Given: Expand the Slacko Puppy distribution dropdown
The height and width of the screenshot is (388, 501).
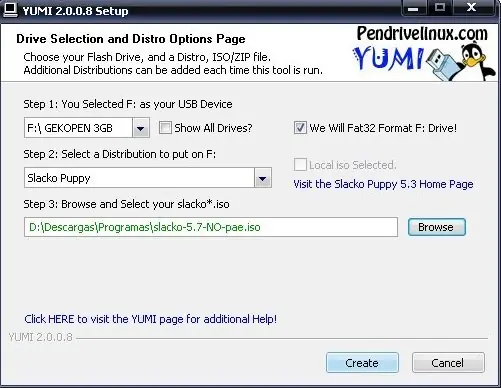Looking at the screenshot, I should pos(263,178).
